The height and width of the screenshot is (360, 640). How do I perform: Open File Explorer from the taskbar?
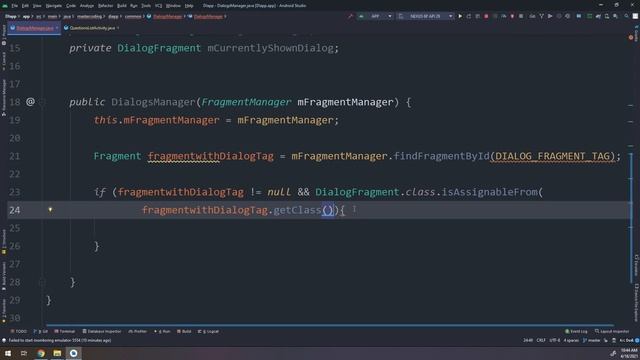[x=57, y=353]
